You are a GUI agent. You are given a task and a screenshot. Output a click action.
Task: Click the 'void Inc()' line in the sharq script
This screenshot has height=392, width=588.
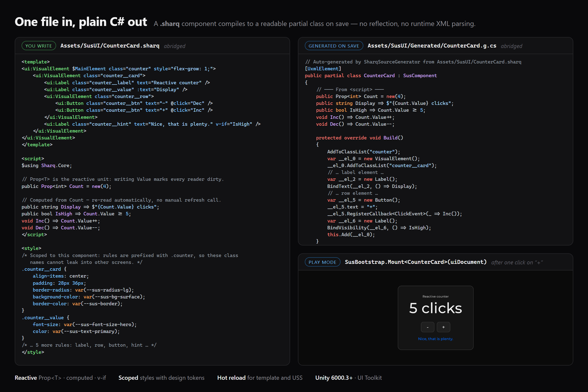click(x=61, y=221)
